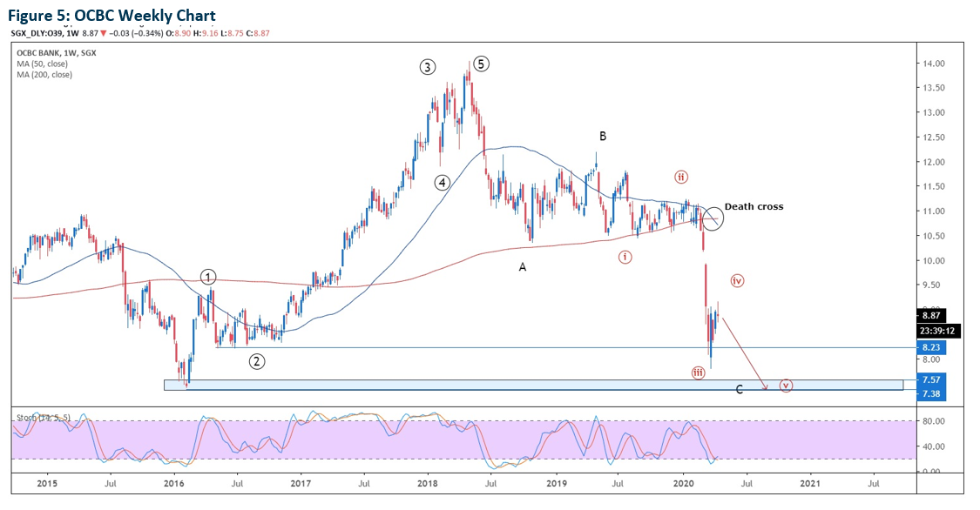Click the 2016 time axis label
Screen dimensions: 980x510
click(173, 483)
